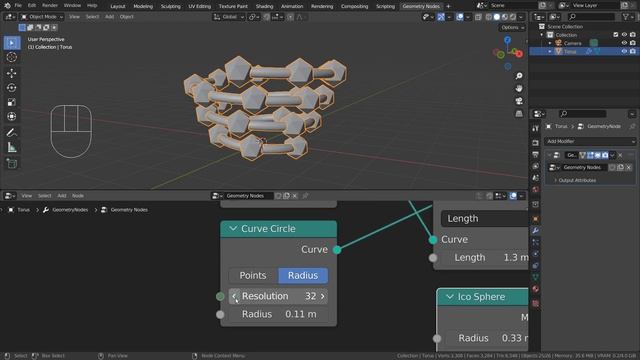Select the Add Cube tool

(x=11, y=164)
